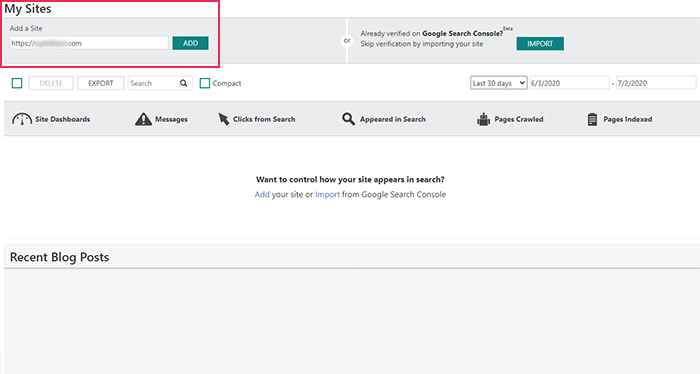This screenshot has height=374, width=700.
Task: Click the search magnifier icon
Action: click(183, 83)
